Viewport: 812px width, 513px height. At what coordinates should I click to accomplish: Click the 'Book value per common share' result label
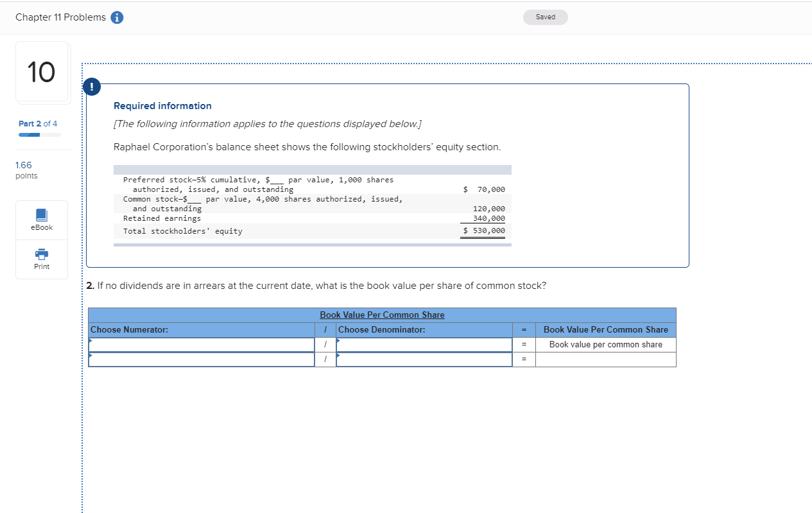pyautogui.click(x=606, y=345)
